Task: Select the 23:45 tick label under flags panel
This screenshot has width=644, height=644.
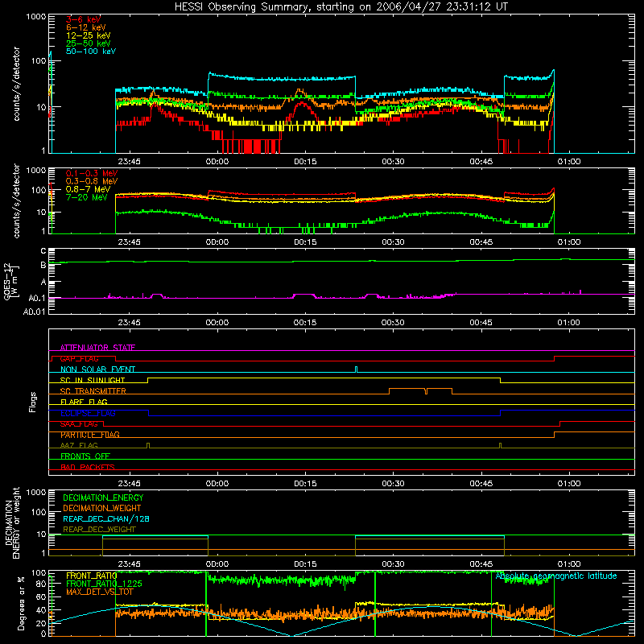Action: pyautogui.click(x=129, y=484)
